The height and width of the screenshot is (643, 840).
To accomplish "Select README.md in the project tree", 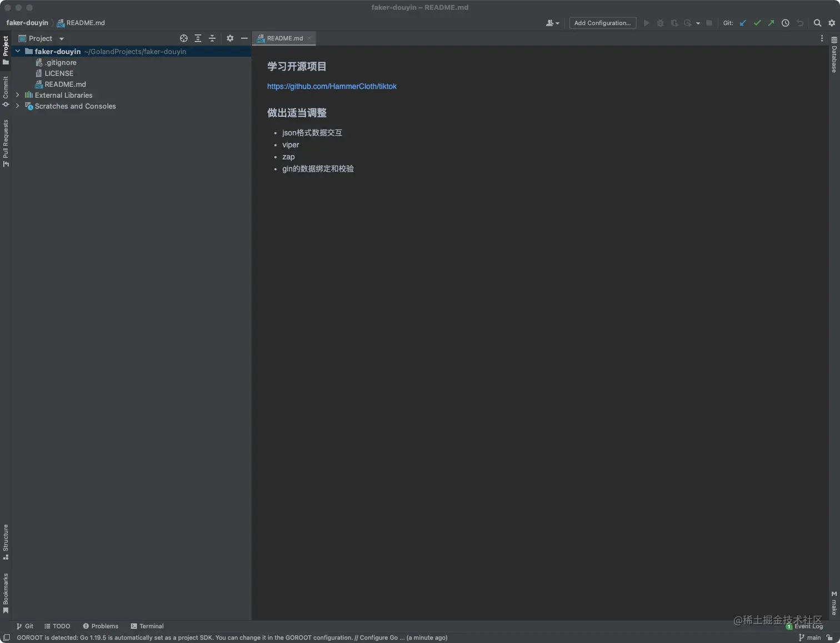I will [65, 84].
